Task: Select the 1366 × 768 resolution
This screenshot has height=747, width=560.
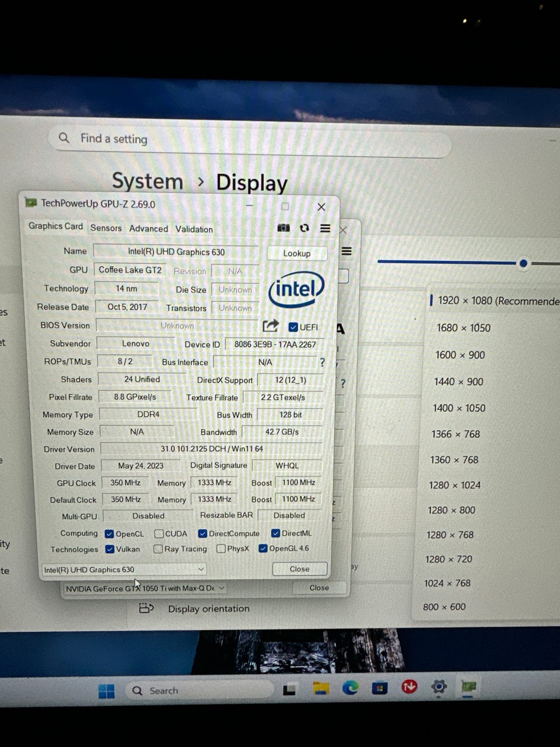Action: (x=456, y=434)
